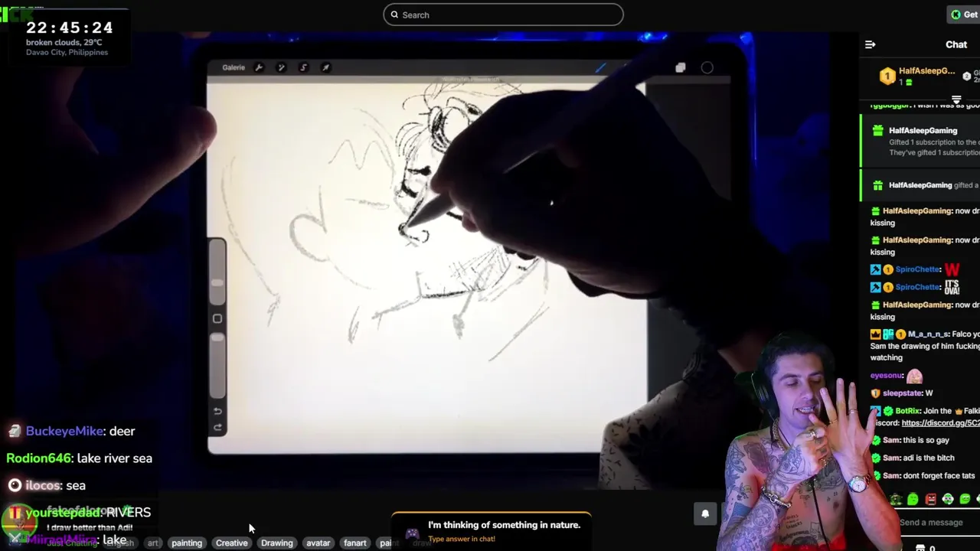Open Procreate Adjustments magic wand icon
The height and width of the screenshot is (551, 980).
pos(281,67)
